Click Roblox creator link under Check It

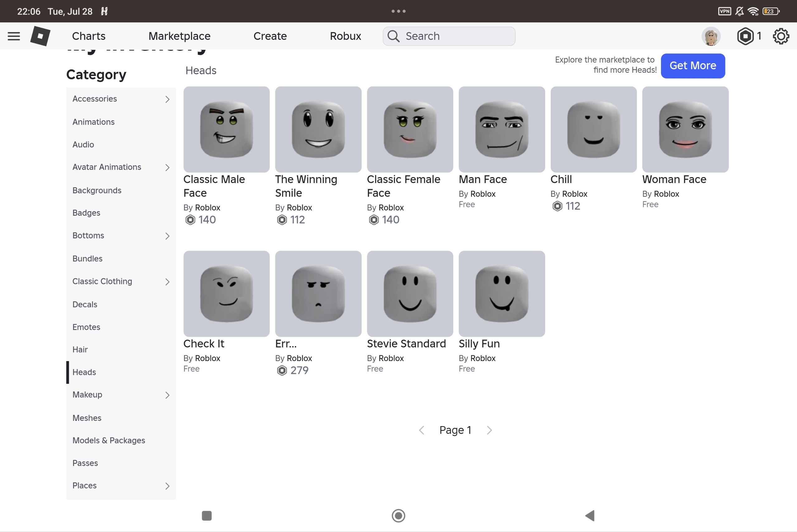[x=208, y=358]
